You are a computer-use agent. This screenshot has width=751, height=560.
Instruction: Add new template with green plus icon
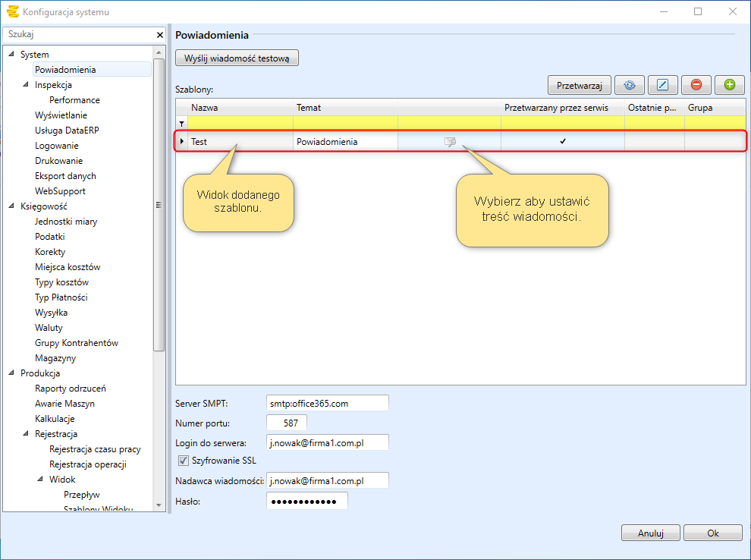(x=729, y=85)
